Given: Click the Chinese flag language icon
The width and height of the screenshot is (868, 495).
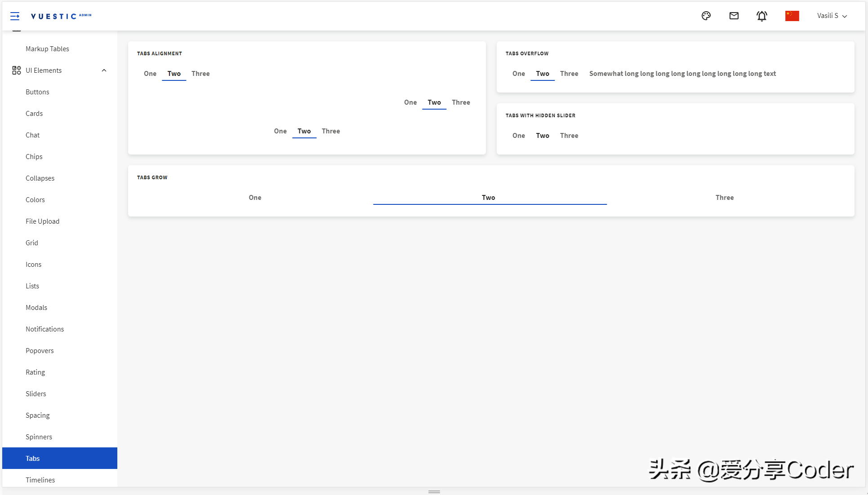Looking at the screenshot, I should click(792, 15).
